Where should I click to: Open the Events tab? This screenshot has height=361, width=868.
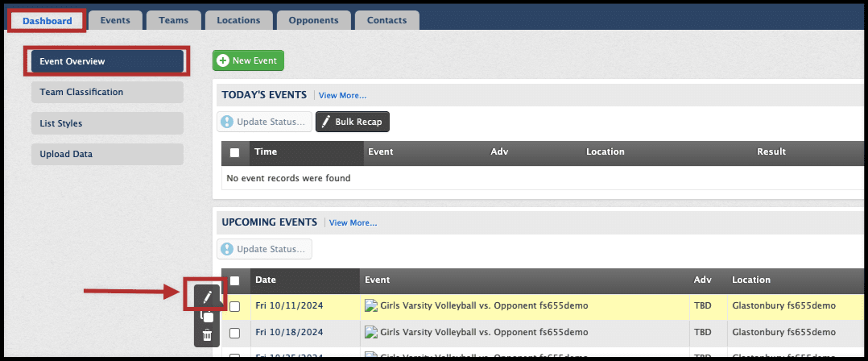point(115,20)
